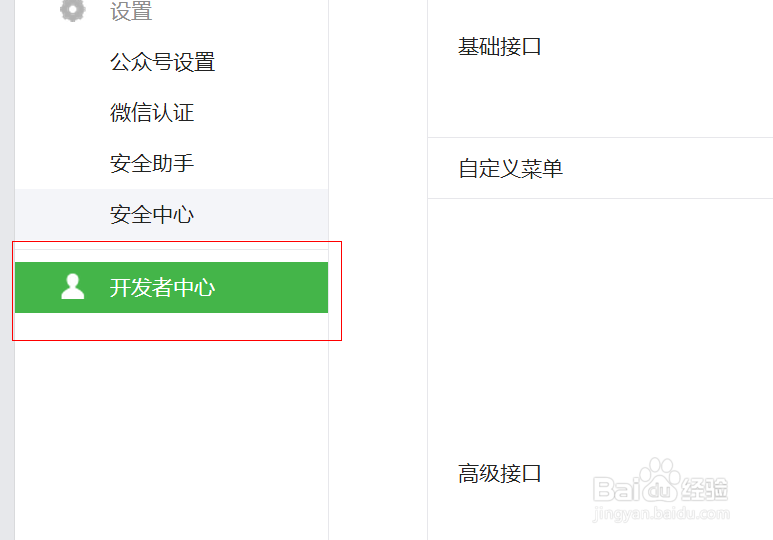
Task: Click the 基础接口 row heading
Action: tap(500, 47)
